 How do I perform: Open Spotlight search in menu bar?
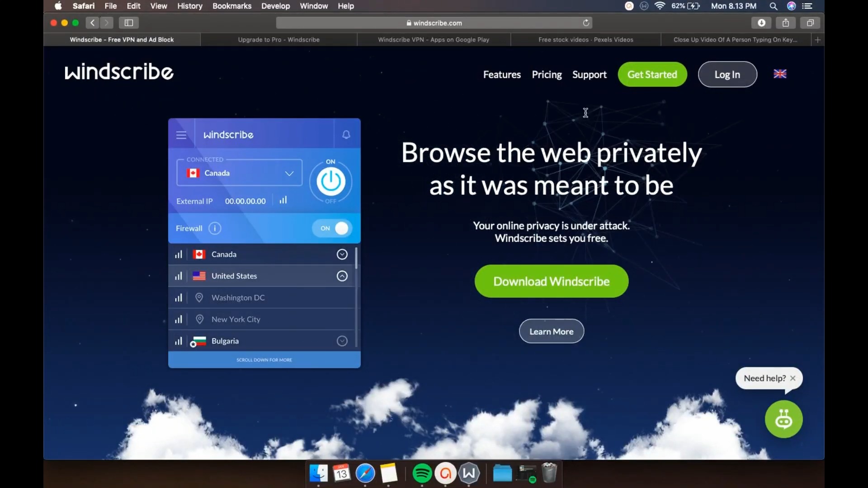click(x=774, y=6)
